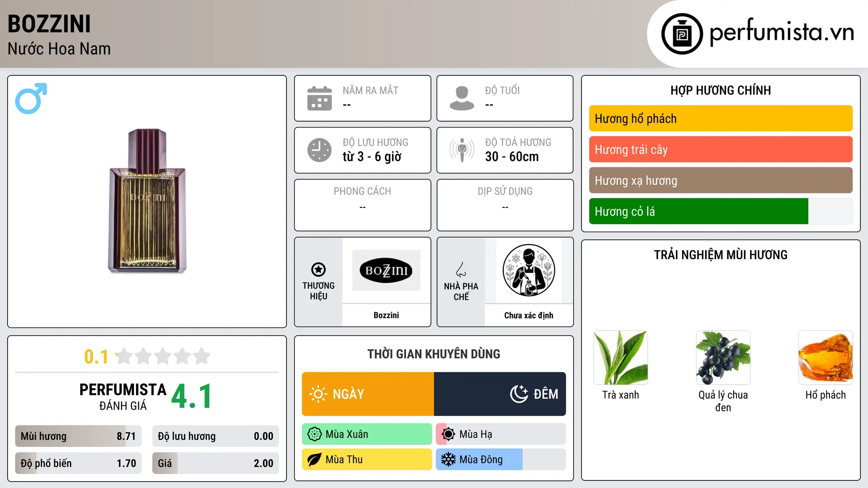Click the snowflake icon beside Mùa Đông
The image size is (868, 488).
coord(448,460)
